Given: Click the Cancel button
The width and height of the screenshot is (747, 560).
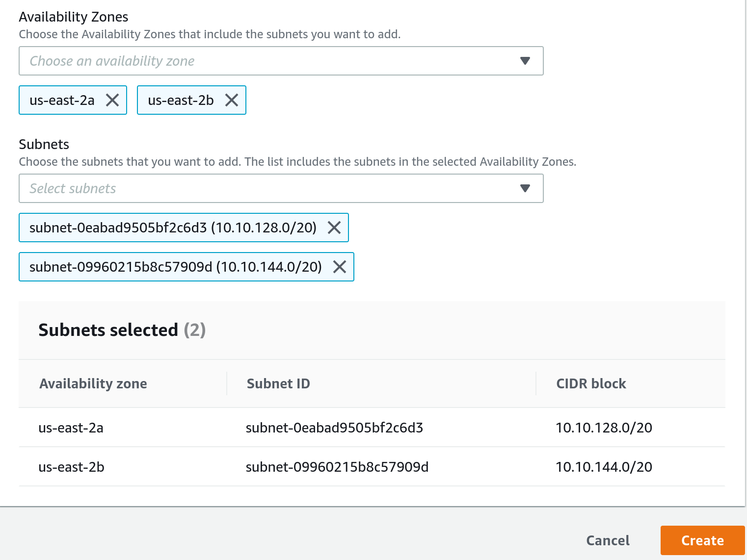Looking at the screenshot, I should click(608, 540).
